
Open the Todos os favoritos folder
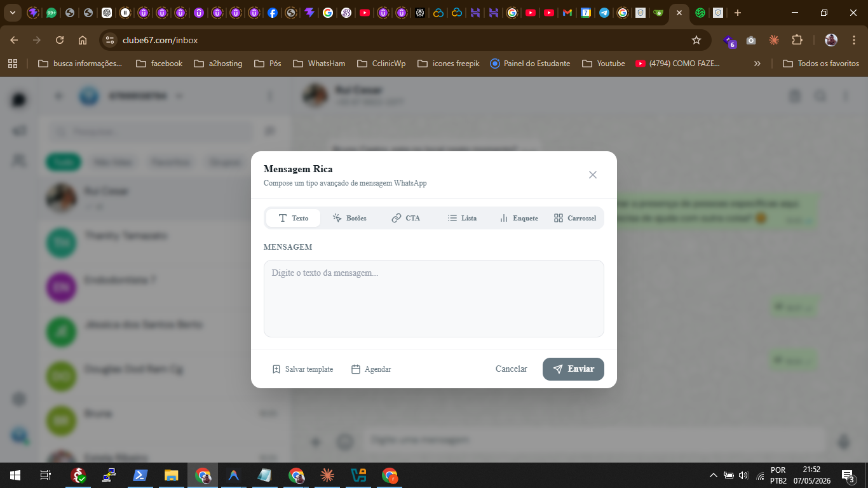[821, 64]
